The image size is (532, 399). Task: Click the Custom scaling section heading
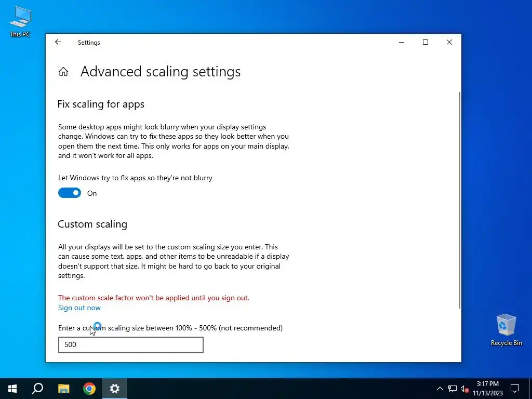point(92,224)
